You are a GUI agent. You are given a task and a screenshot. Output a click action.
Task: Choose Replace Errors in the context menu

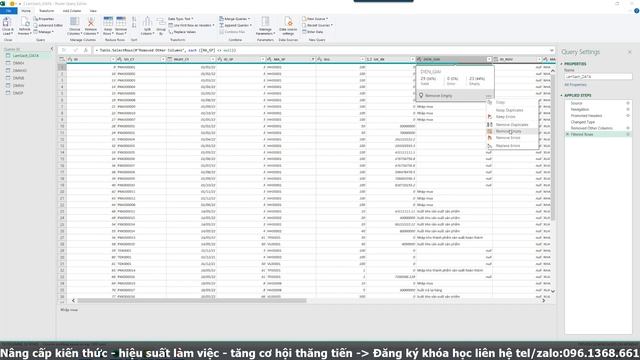click(512, 146)
